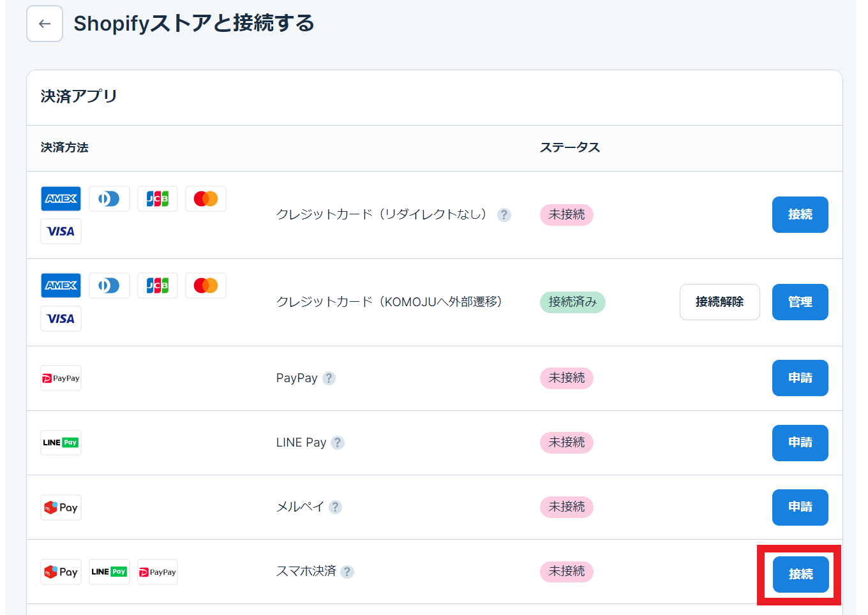Viewport: 868px width, 615px height.
Task: Click the back arrow button
Action: click(x=45, y=24)
